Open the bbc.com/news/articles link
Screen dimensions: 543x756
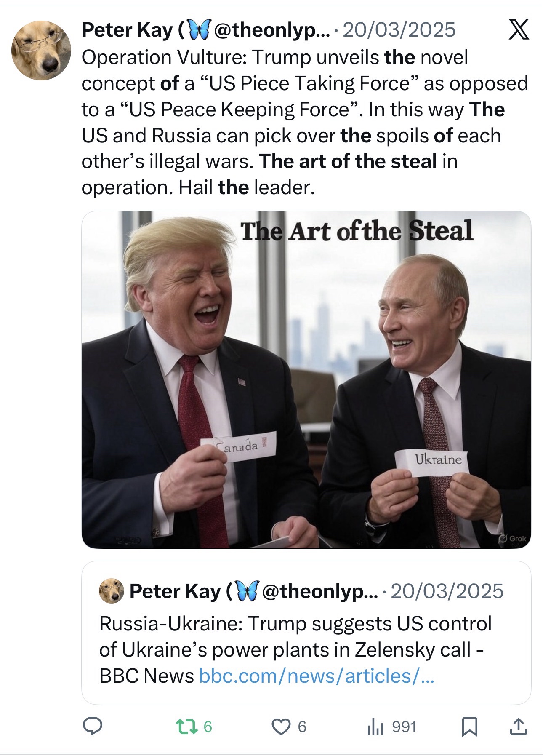[x=316, y=676]
